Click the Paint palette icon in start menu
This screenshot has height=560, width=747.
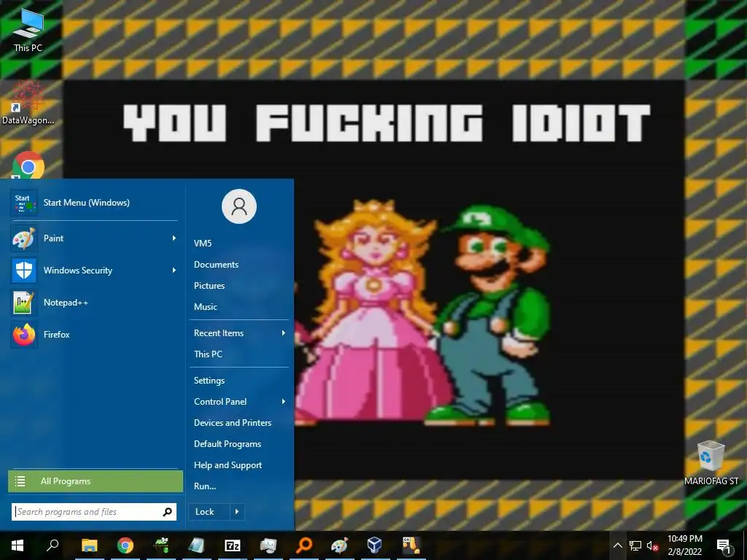coord(24,238)
